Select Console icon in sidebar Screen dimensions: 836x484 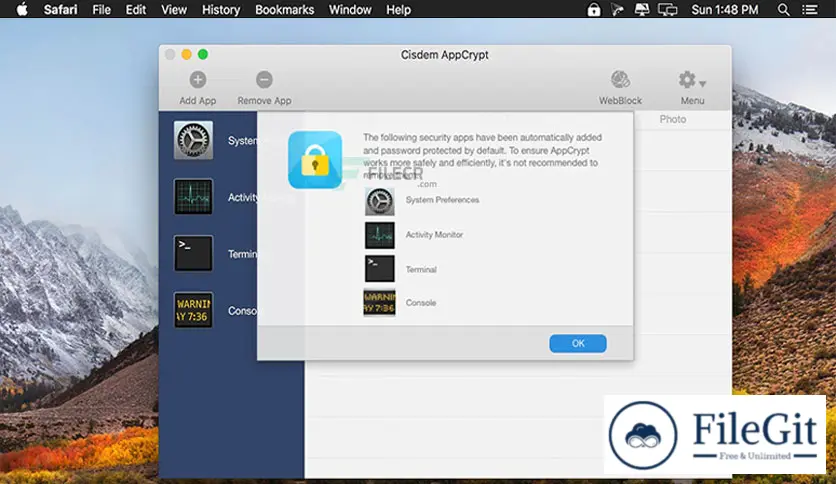193,310
